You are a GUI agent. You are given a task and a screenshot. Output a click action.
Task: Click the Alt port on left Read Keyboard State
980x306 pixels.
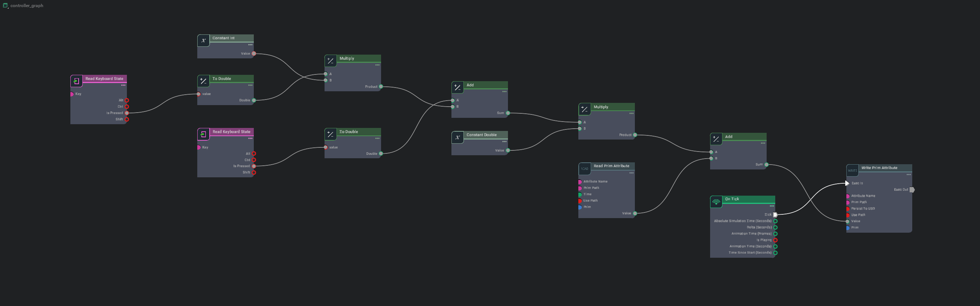[x=127, y=100]
